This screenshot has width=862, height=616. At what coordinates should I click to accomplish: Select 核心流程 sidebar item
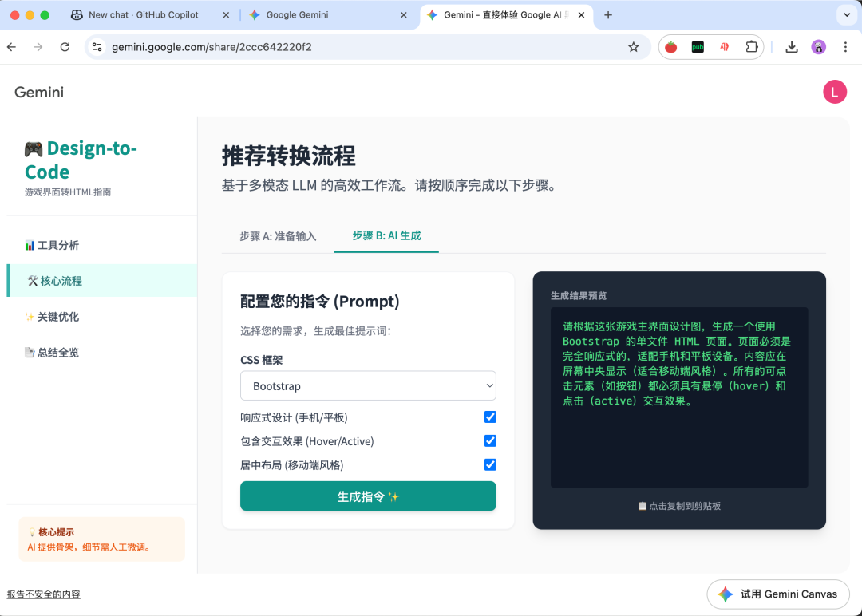tap(101, 281)
